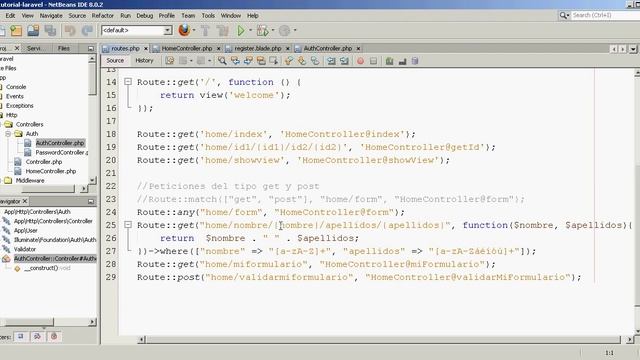Switch to AuthController.php editor tab
The height and width of the screenshot is (360, 640).
coord(327,48)
